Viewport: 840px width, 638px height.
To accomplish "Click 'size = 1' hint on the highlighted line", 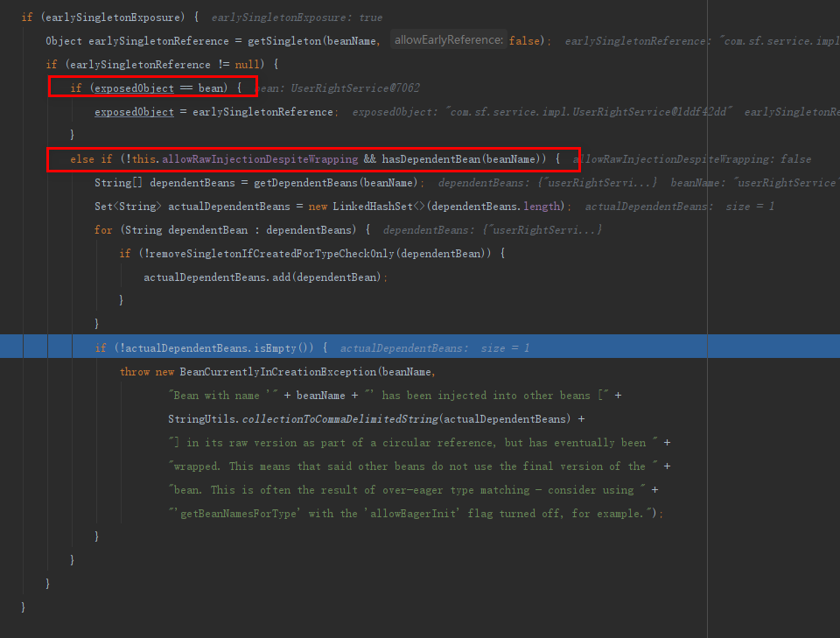I will pos(505,348).
